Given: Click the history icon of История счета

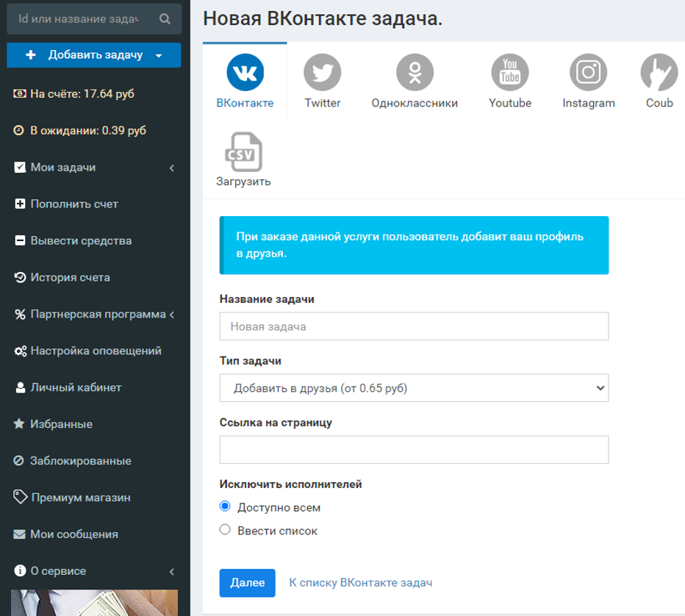Looking at the screenshot, I should [20, 277].
